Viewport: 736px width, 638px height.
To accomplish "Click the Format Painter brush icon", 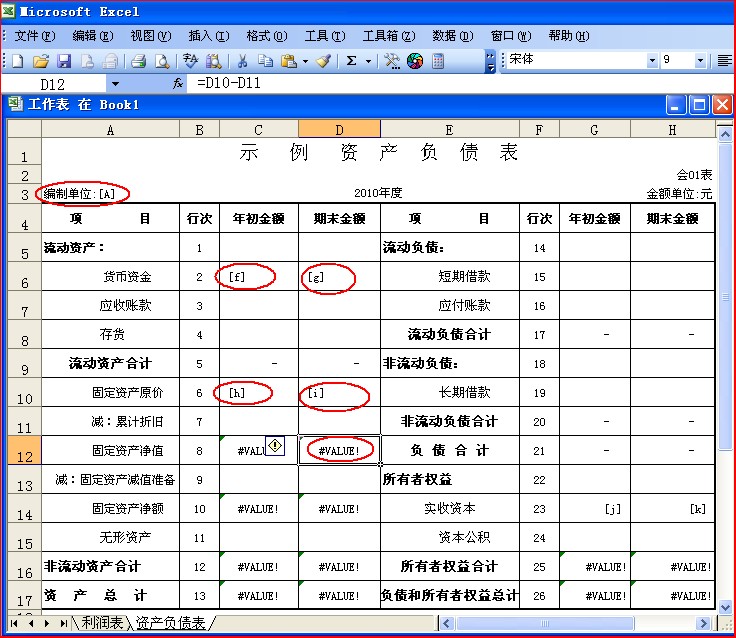I will coord(323,61).
